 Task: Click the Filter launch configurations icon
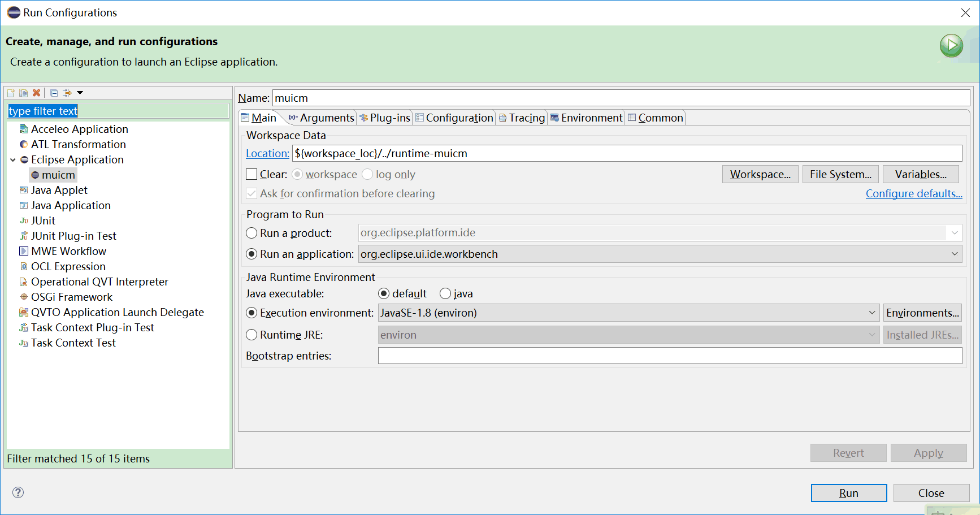(67, 93)
